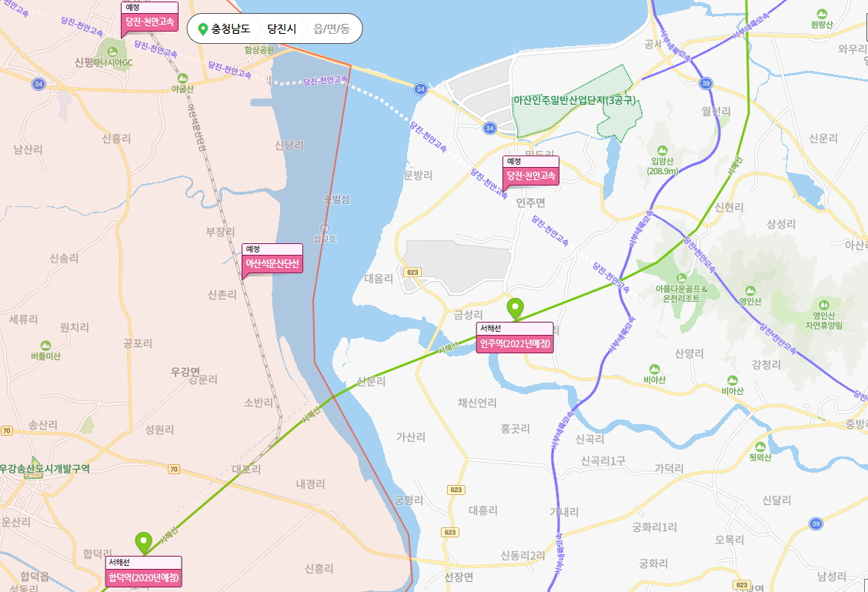The height and width of the screenshot is (592, 868).
Task: Click the 영인산 자연휴양림 park icon
Action: (x=823, y=305)
